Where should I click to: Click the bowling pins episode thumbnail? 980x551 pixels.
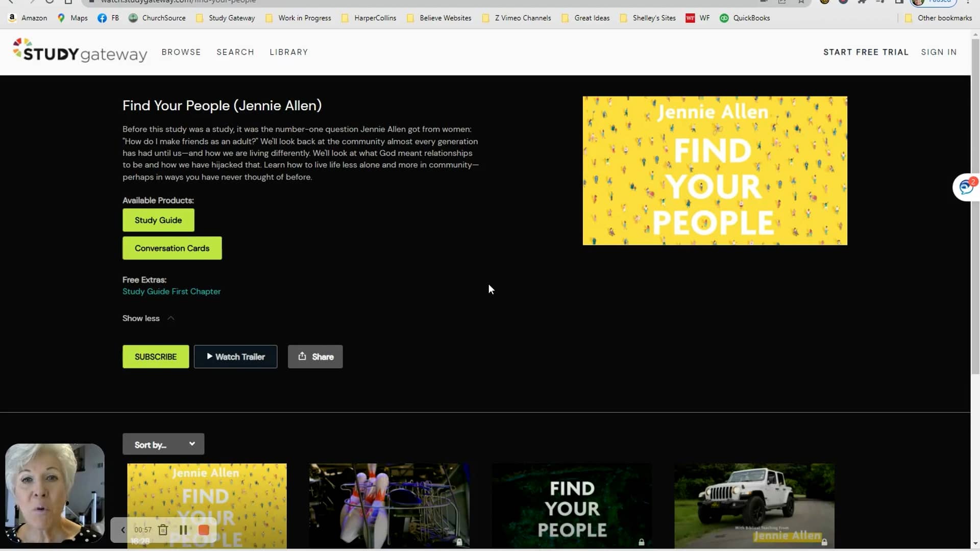(x=388, y=506)
